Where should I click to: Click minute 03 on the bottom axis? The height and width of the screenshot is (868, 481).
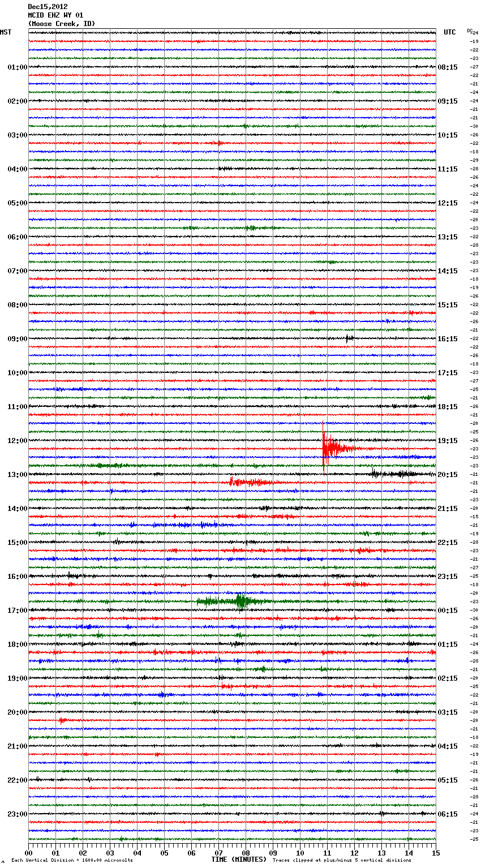click(x=110, y=853)
